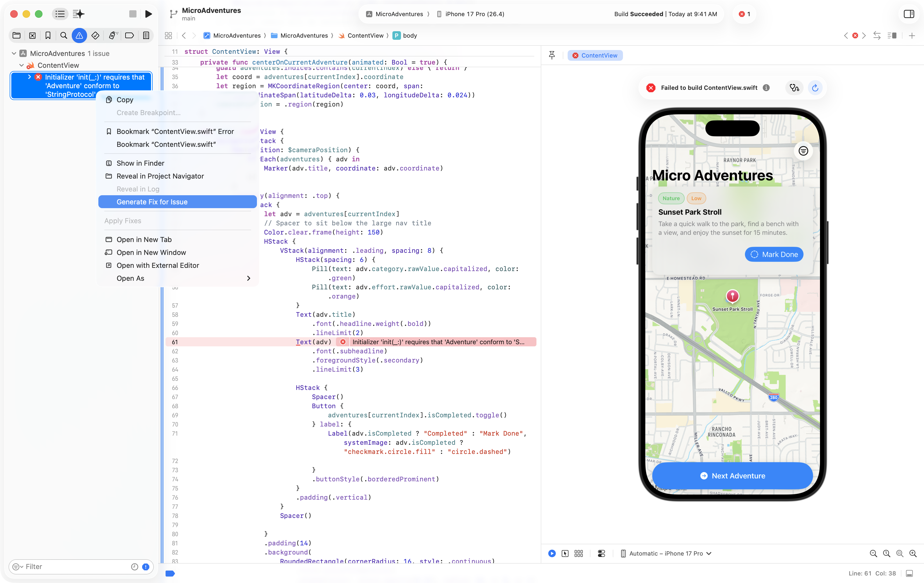Click the error count badge in toolbar
This screenshot has height=583, width=924.
pos(744,14)
